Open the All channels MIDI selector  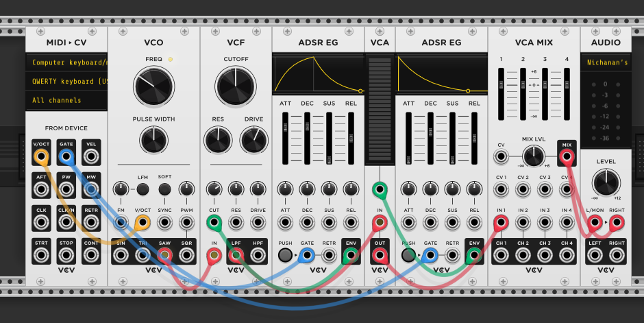tap(66, 100)
